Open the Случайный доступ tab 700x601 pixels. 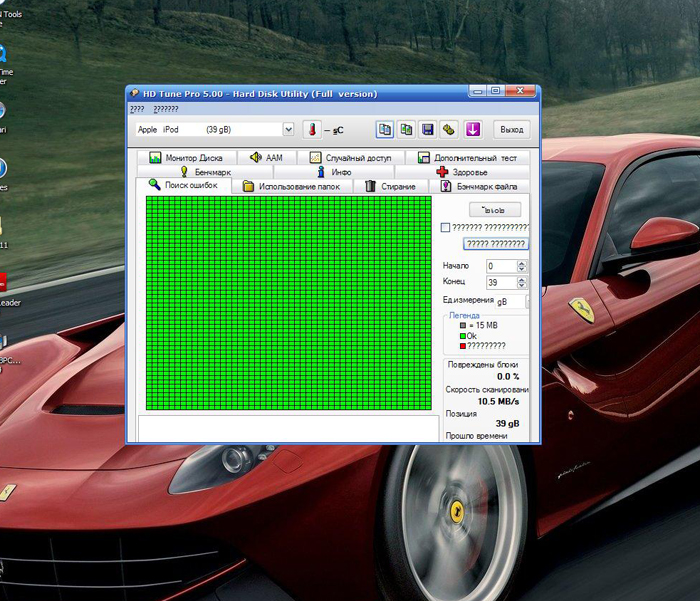pyautogui.click(x=350, y=158)
